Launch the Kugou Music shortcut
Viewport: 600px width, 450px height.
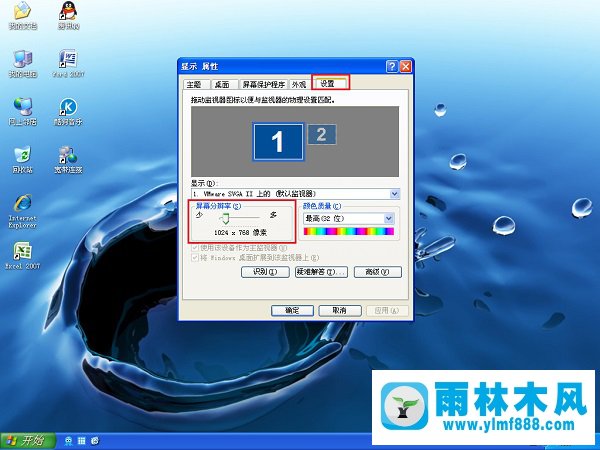pyautogui.click(x=68, y=111)
